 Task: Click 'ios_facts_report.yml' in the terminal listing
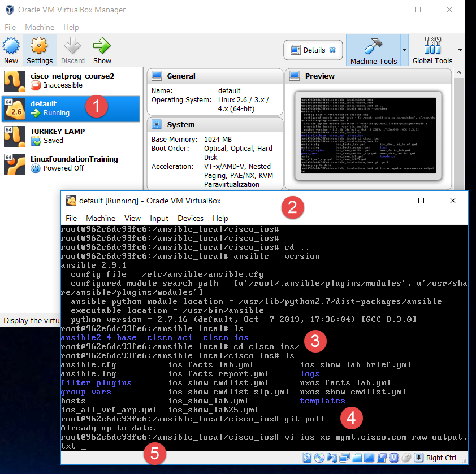point(218,374)
